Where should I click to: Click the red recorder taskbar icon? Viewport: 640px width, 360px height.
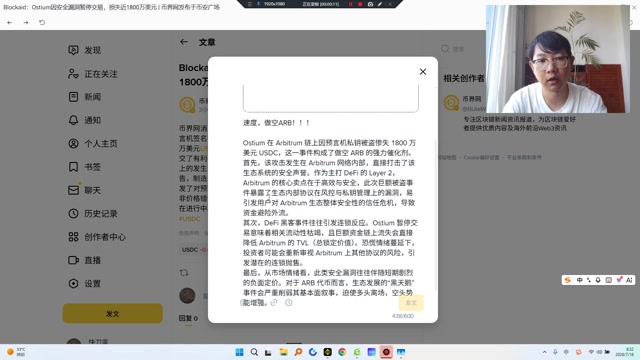[x=386, y=352]
